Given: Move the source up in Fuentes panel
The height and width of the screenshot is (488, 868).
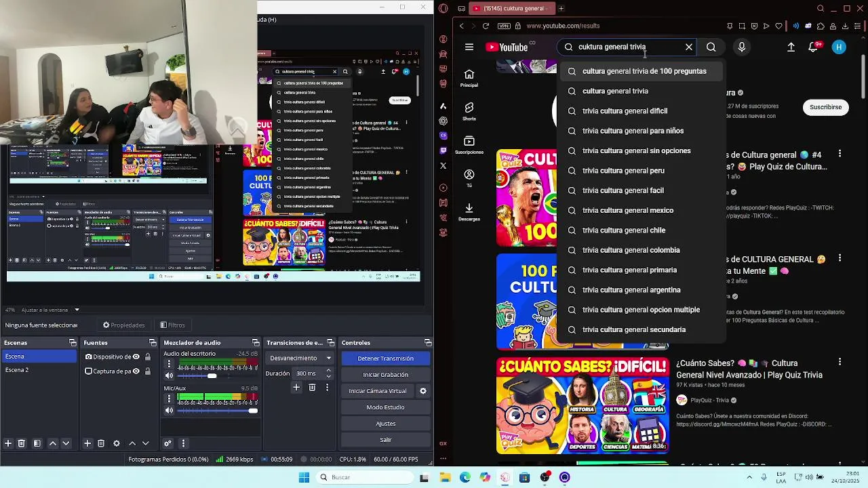Looking at the screenshot, I should 132,443.
